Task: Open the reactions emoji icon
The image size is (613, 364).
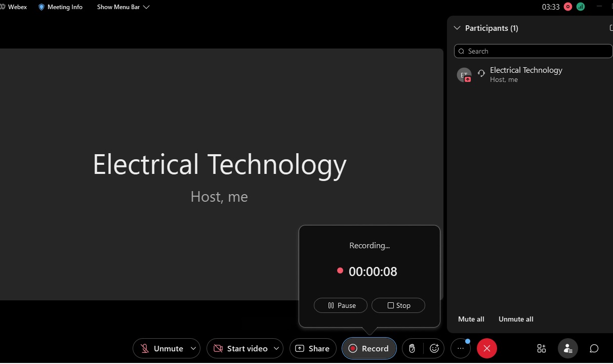Action: click(434, 348)
